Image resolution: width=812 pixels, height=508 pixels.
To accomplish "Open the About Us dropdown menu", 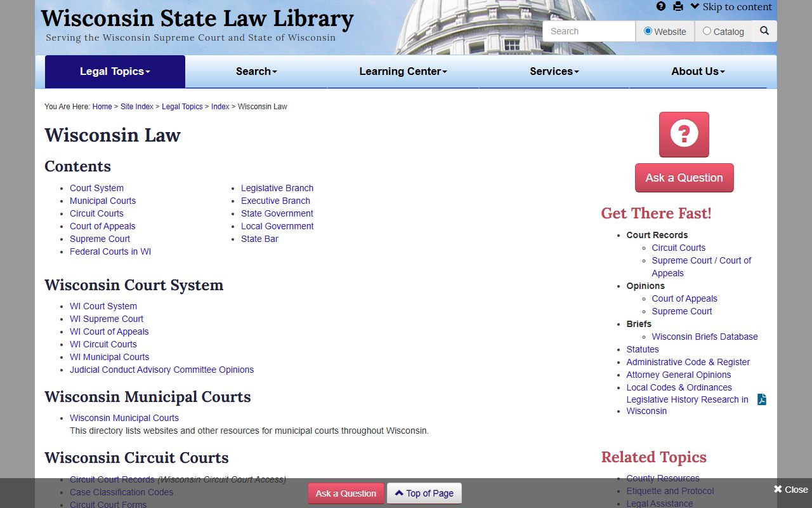I will pyautogui.click(x=698, y=72).
